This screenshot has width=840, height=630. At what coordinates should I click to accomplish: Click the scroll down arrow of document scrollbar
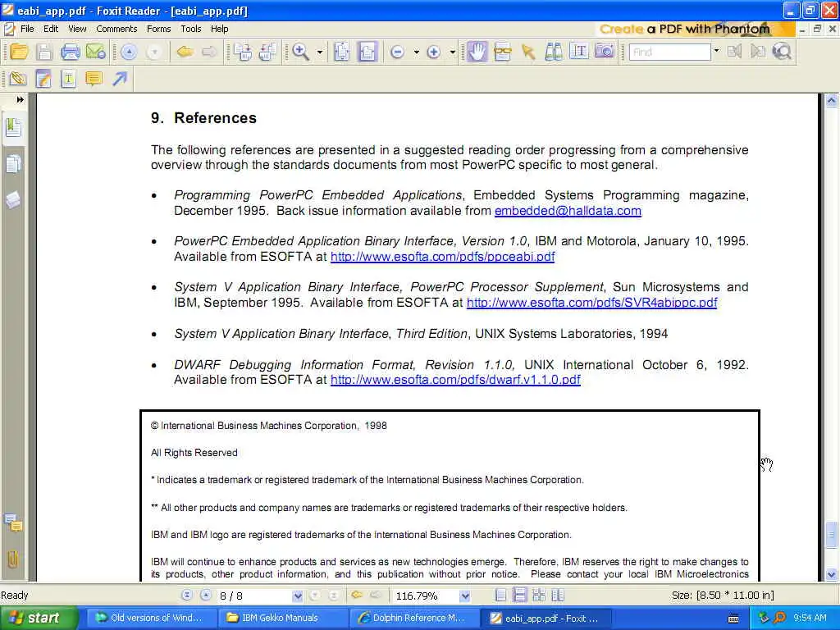[831, 575]
